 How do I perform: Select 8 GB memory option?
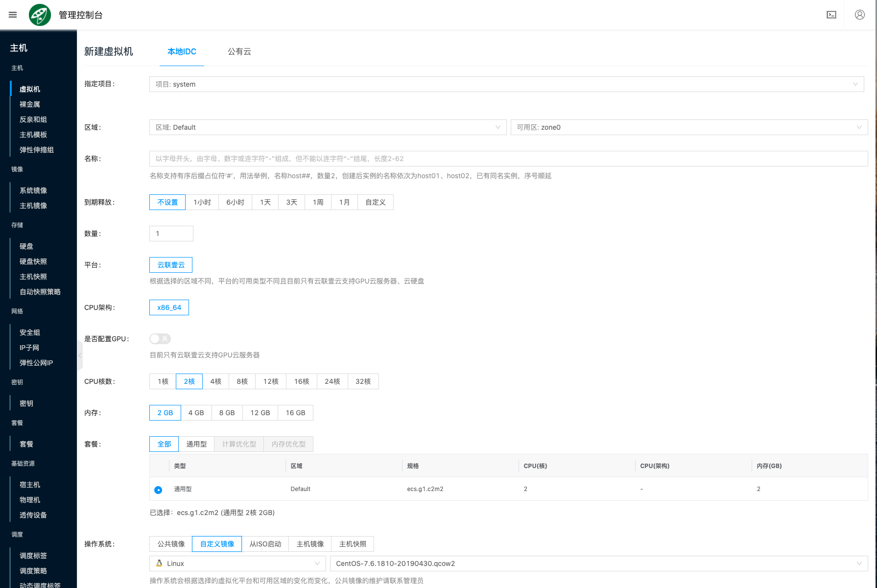227,413
